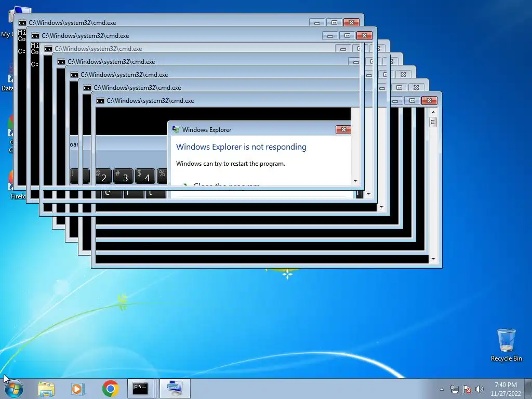Tap the 4 key on On-Screen Keyboard

[145, 177]
